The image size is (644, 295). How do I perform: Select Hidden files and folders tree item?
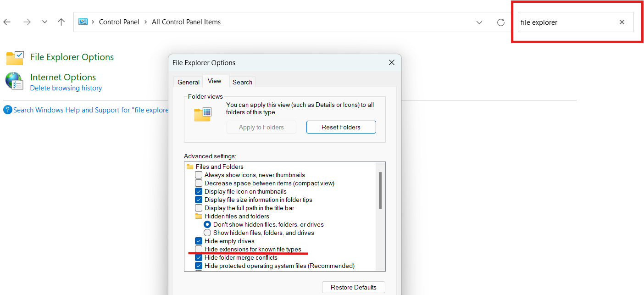(x=237, y=216)
